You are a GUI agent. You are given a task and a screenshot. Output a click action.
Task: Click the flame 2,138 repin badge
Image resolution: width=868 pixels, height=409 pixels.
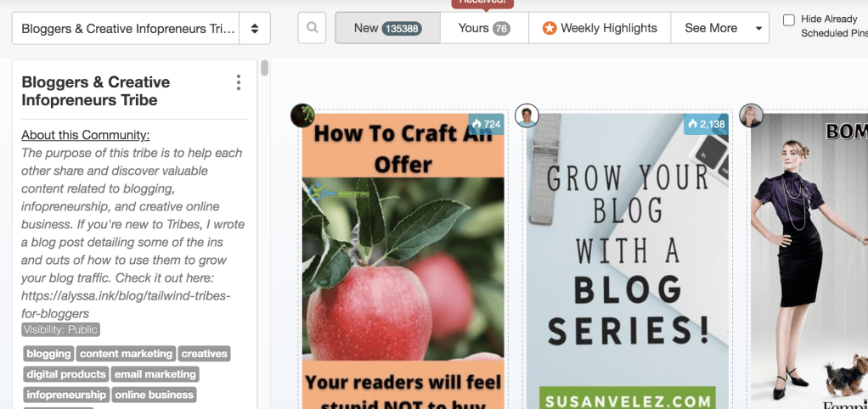707,125
